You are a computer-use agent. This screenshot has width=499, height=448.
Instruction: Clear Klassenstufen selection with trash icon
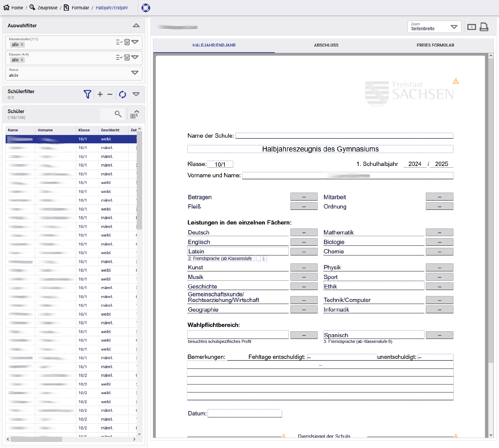[127, 42]
